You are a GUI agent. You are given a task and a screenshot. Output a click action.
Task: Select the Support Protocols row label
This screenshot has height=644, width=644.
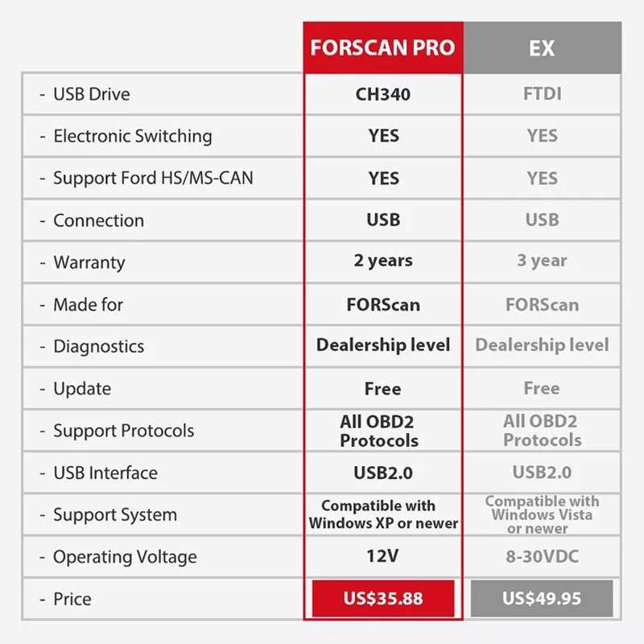124,431
